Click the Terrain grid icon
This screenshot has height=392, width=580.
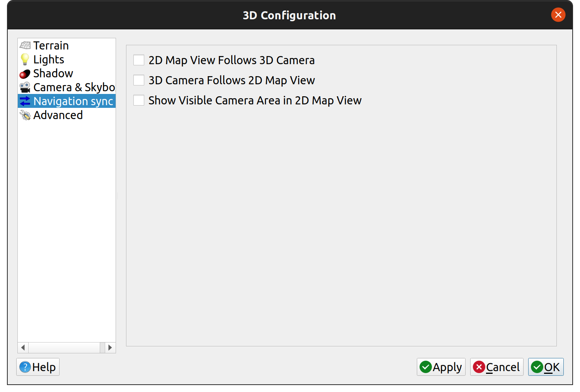click(25, 46)
